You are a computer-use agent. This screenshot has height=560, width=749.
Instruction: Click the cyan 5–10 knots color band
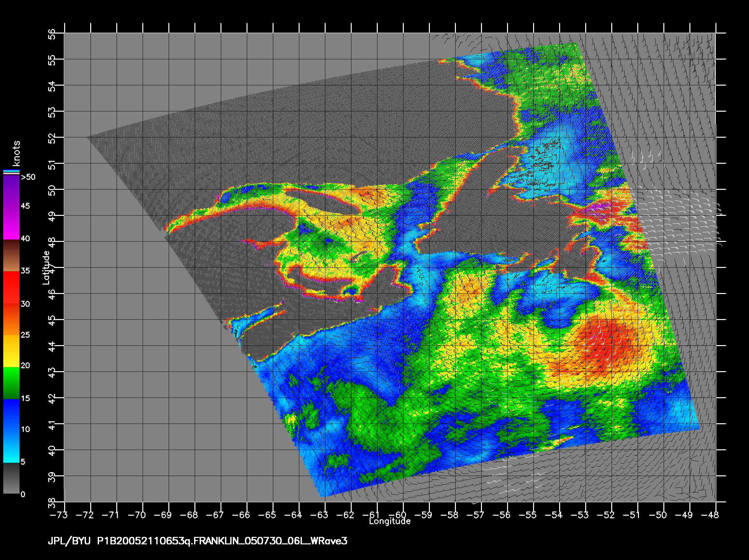coord(11,447)
